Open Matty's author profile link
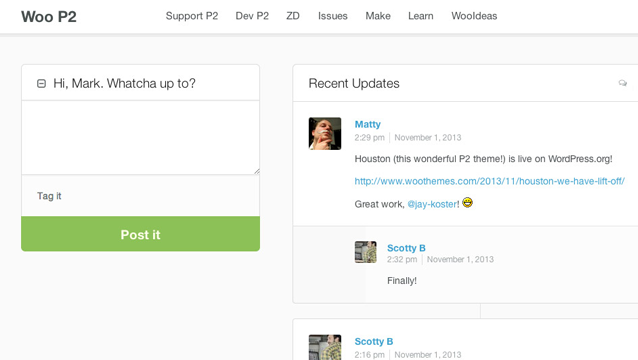 [x=367, y=124]
